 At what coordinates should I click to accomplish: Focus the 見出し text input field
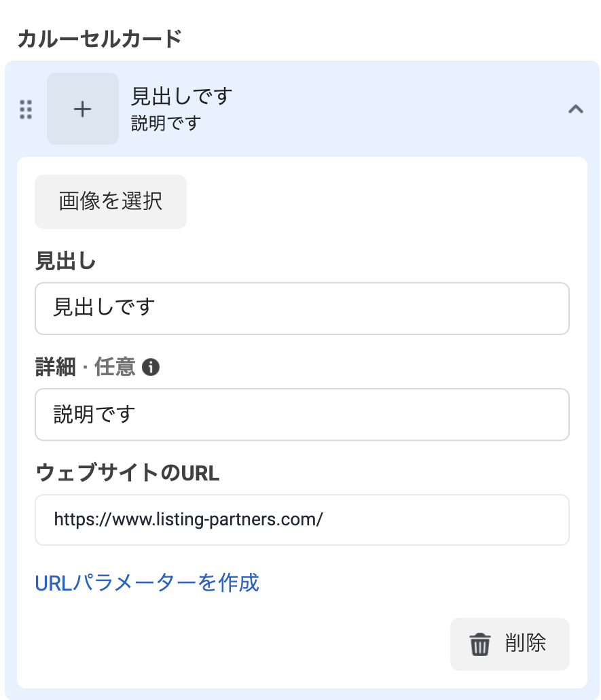pyautogui.click(x=302, y=309)
